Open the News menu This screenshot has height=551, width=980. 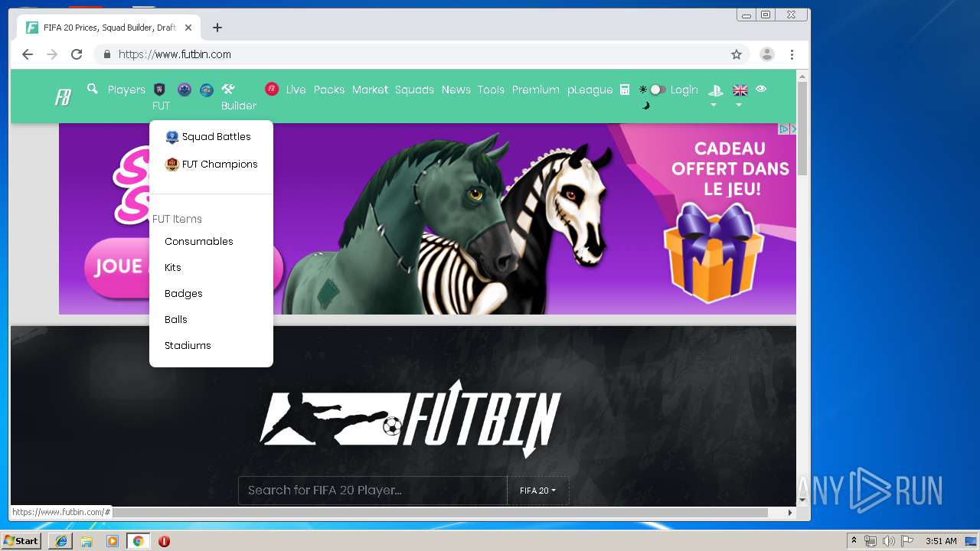point(456,90)
